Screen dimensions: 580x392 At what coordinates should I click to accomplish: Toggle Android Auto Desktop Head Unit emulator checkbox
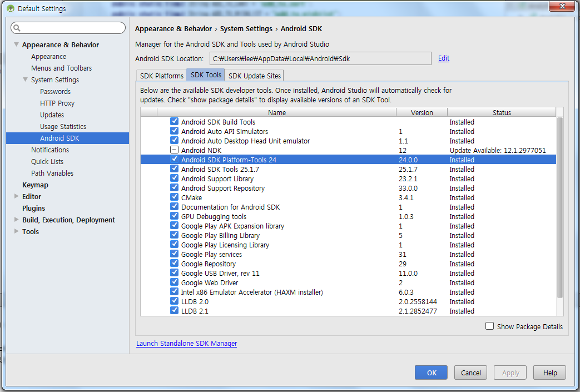point(174,141)
